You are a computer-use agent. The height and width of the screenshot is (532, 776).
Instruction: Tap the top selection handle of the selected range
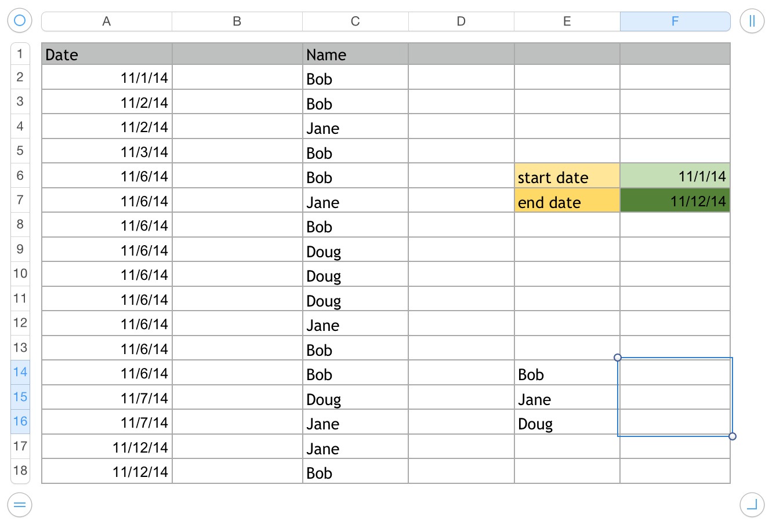617,358
